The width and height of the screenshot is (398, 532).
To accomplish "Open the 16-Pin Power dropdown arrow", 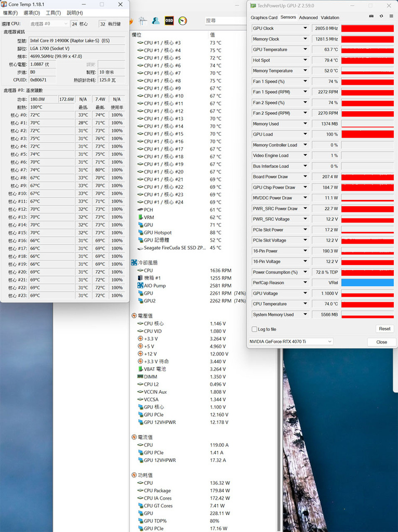I will (305, 251).
